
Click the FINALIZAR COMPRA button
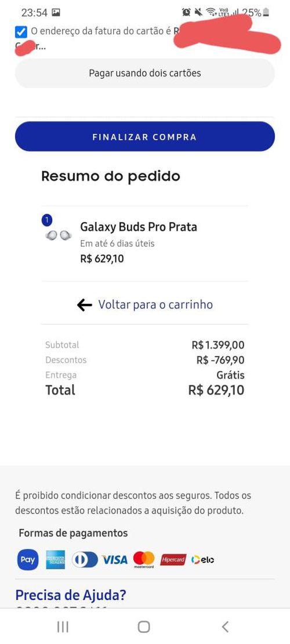pos(145,137)
